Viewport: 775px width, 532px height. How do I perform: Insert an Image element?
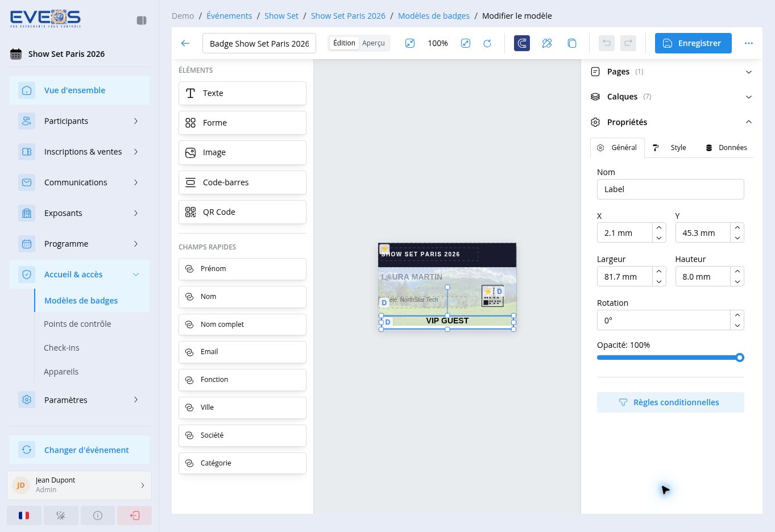(x=242, y=152)
